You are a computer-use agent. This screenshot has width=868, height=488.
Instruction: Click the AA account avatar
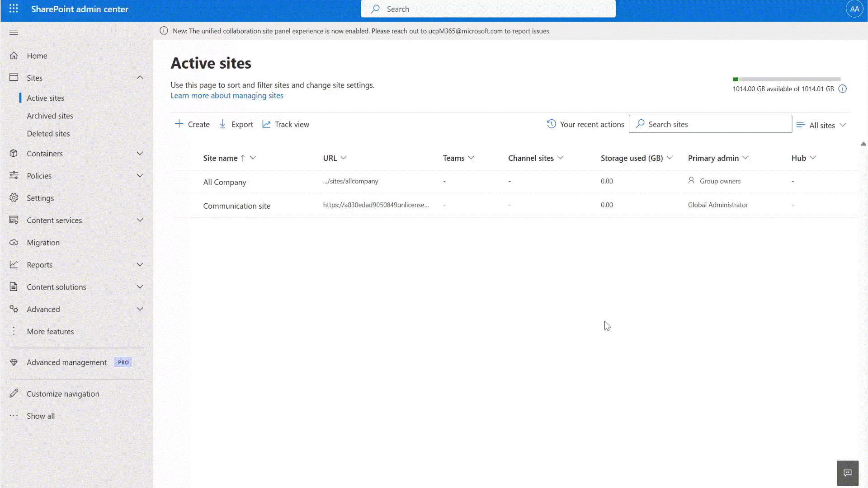click(x=854, y=9)
